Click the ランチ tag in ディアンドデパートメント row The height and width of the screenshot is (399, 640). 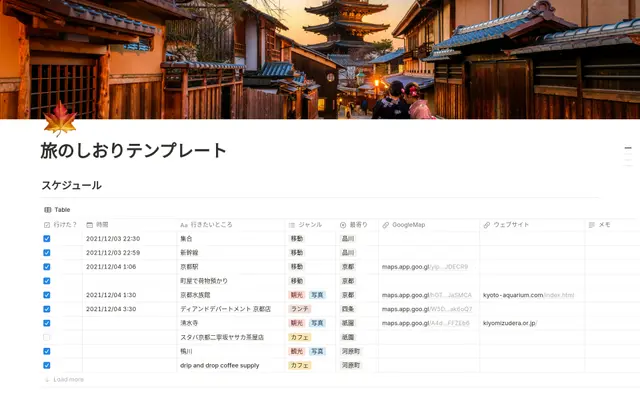coord(300,309)
